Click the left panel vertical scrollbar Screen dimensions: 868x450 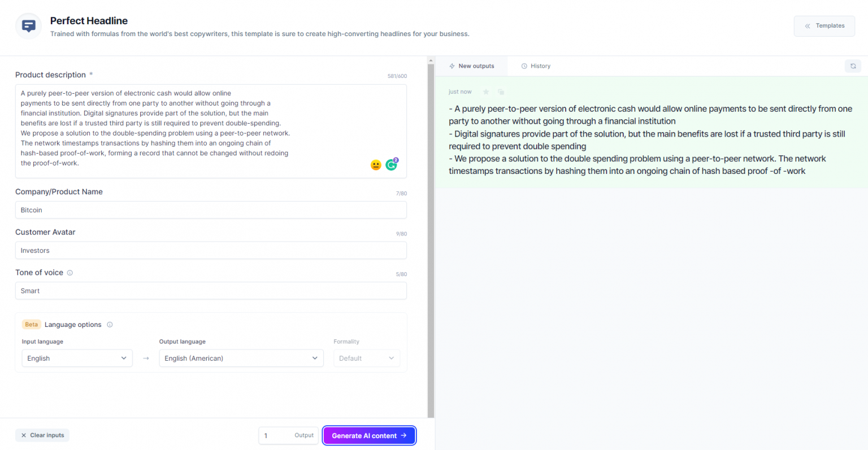(431, 237)
